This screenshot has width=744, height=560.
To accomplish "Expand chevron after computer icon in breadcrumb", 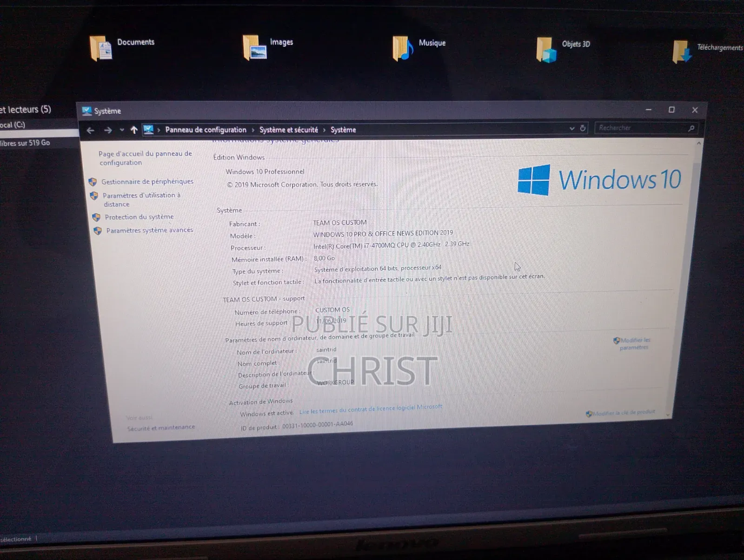I will coord(159,130).
